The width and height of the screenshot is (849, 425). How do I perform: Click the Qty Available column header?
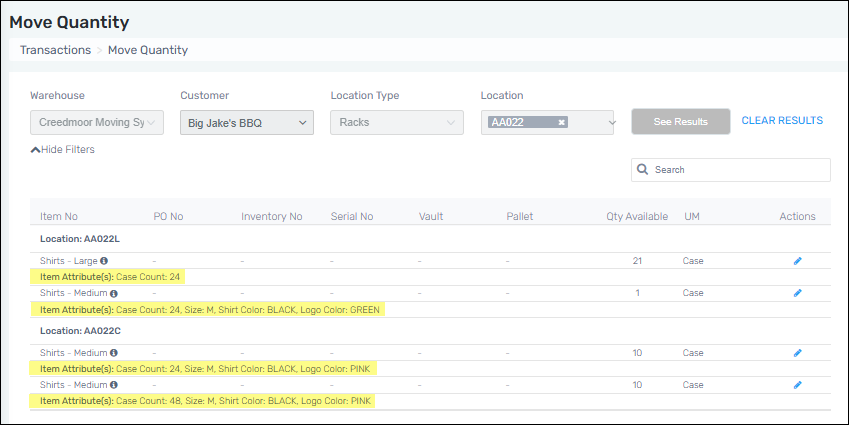(x=637, y=216)
